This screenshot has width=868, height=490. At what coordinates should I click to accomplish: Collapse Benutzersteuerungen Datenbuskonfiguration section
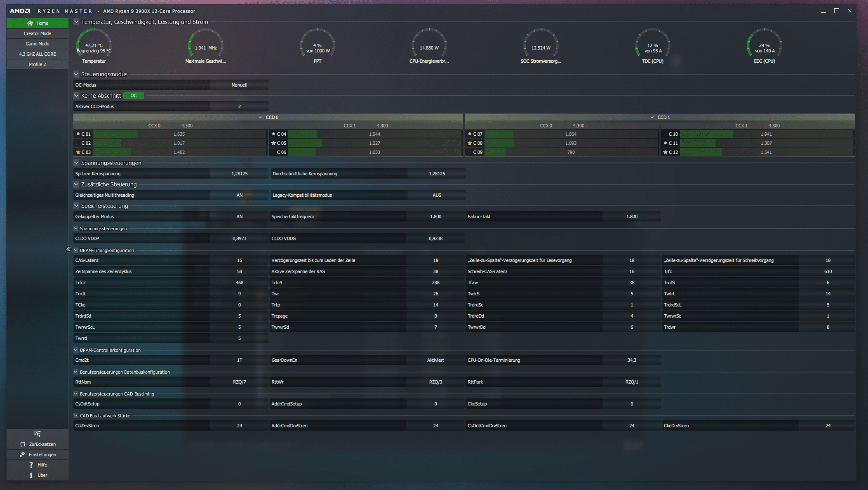76,372
